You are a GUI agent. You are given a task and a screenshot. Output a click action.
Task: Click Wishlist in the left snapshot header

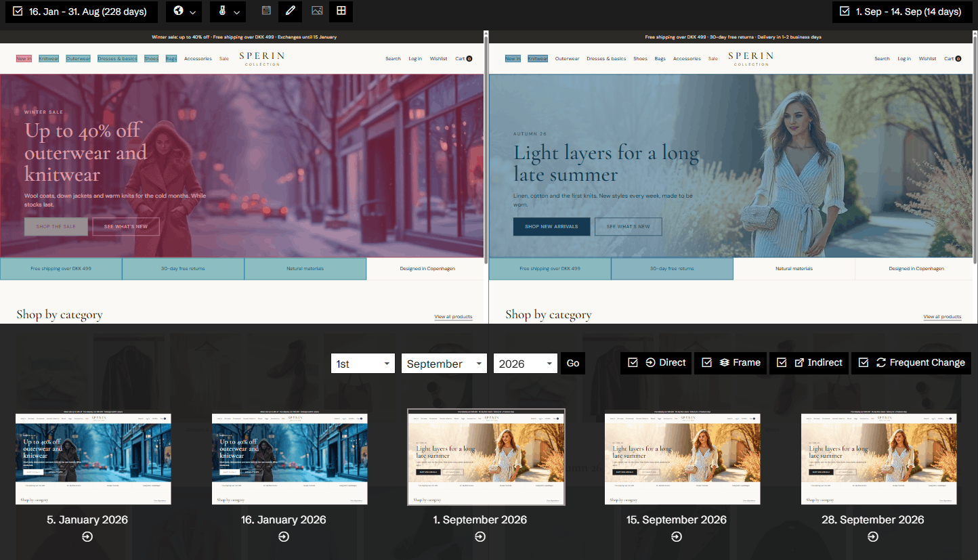pyautogui.click(x=439, y=59)
